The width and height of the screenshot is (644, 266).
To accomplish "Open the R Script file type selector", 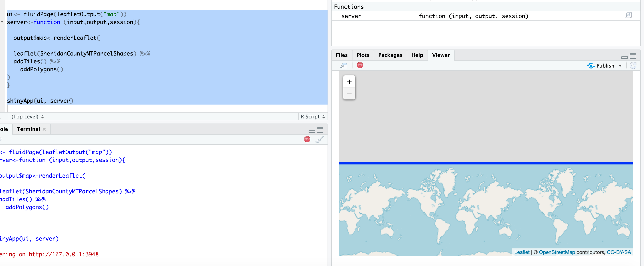I will point(313,117).
